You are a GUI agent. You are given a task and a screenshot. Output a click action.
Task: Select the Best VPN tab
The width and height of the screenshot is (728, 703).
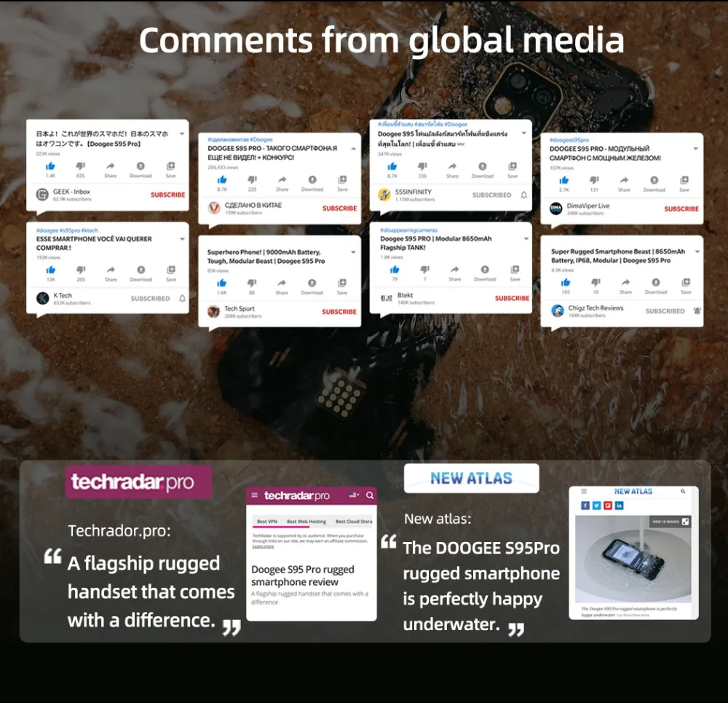(x=267, y=522)
